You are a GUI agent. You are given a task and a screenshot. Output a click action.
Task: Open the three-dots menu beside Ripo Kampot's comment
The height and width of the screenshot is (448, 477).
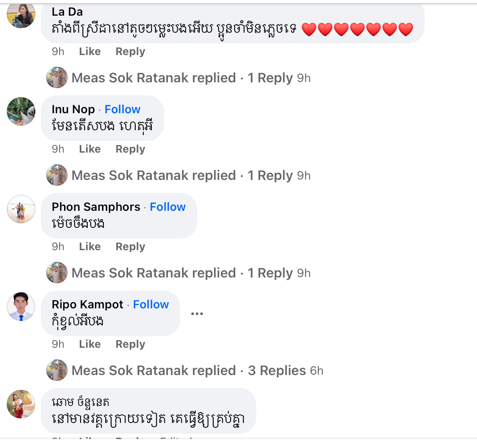point(197,314)
